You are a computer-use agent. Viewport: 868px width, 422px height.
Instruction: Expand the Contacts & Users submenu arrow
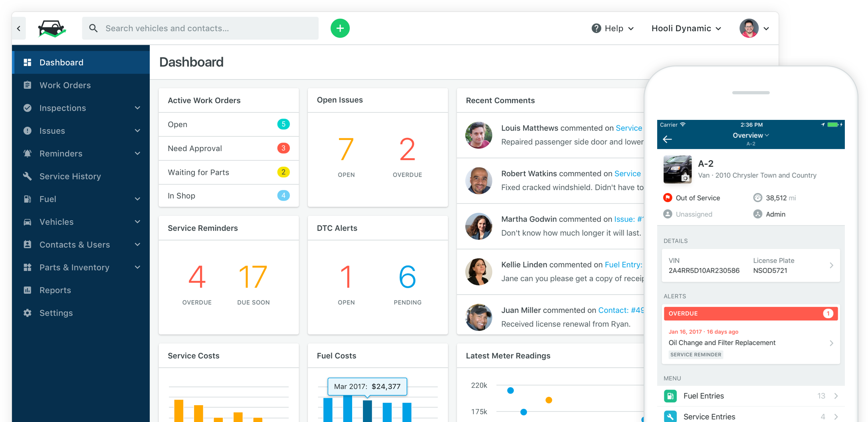coord(138,245)
